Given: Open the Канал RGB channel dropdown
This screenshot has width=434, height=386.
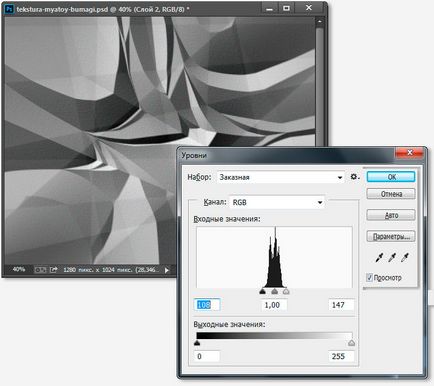Looking at the screenshot, I should coord(277,202).
